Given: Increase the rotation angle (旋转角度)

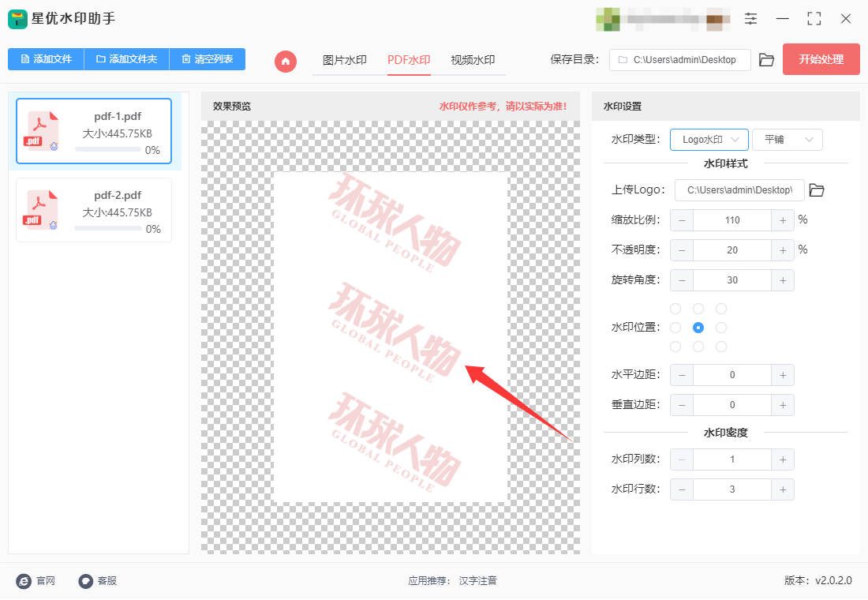Looking at the screenshot, I should click(783, 279).
